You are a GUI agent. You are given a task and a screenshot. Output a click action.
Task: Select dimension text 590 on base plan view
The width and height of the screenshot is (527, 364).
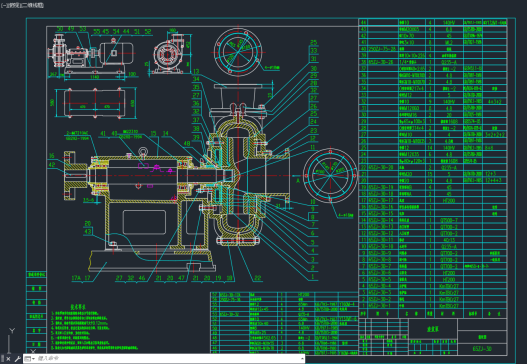point(52,103)
